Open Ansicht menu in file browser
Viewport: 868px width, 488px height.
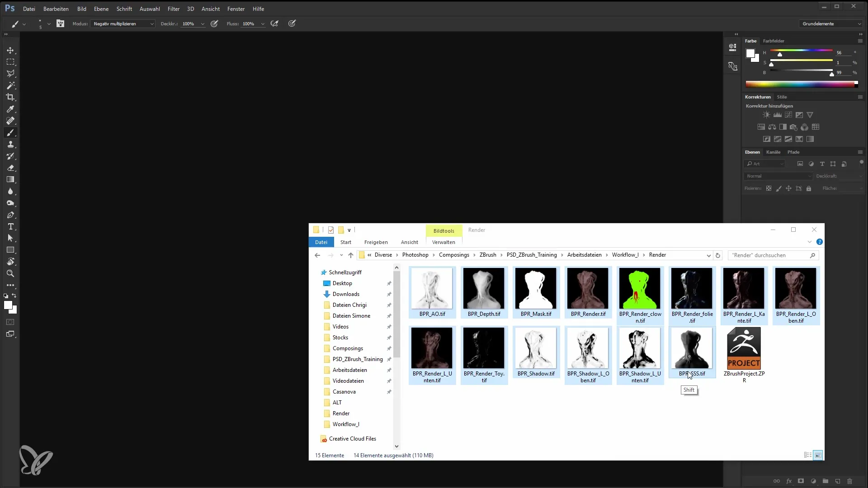(409, 242)
